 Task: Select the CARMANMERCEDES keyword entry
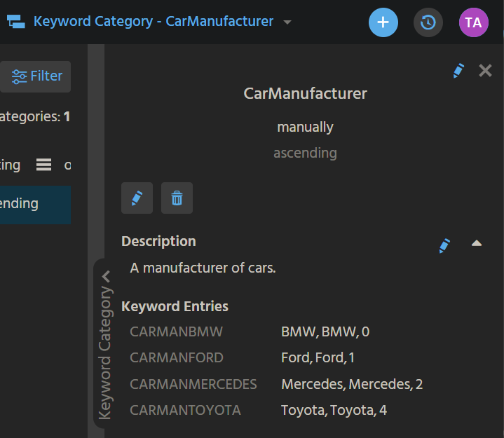(x=193, y=384)
